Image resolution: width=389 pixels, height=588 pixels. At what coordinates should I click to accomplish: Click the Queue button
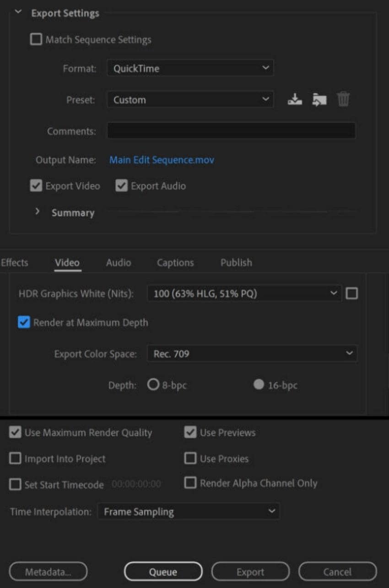163,572
